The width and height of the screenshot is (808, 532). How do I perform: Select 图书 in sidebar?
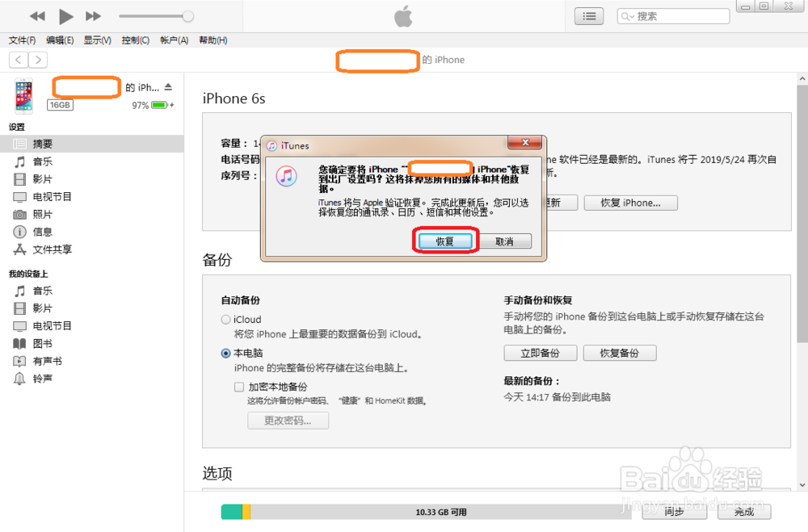92,344
